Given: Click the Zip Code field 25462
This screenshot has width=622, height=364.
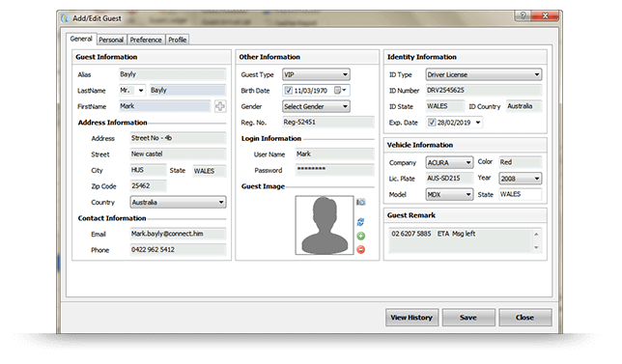Looking at the screenshot, I should click(149, 186).
